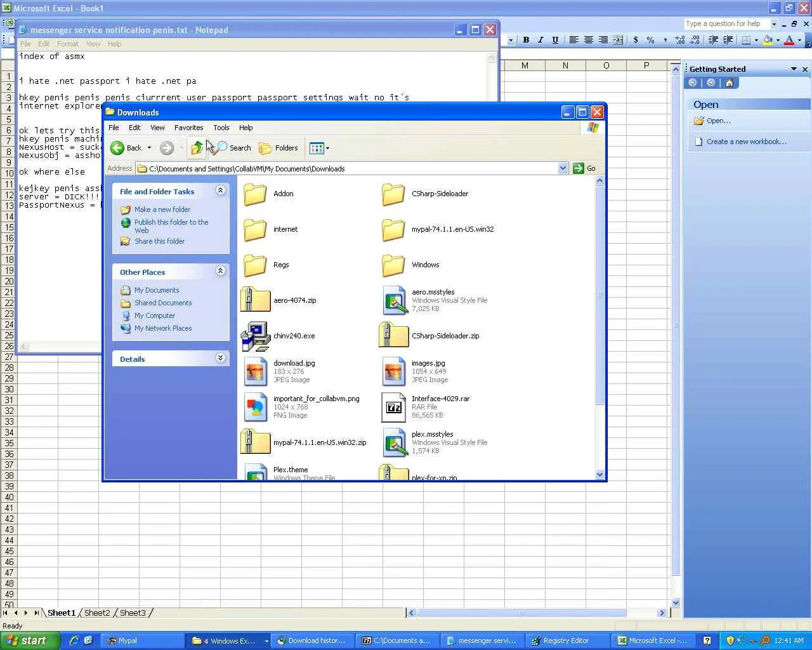Viewport: 812px width, 650px height.
Task: Open the Windows Start menu
Action: pos(30,640)
